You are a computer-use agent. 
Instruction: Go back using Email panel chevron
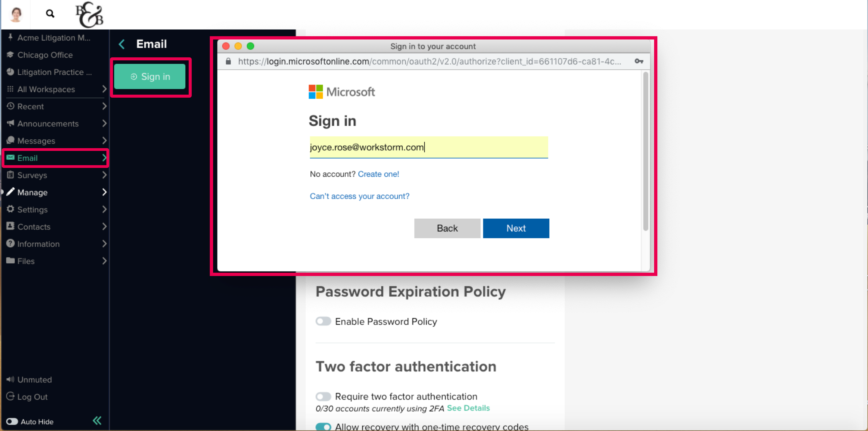coord(122,44)
